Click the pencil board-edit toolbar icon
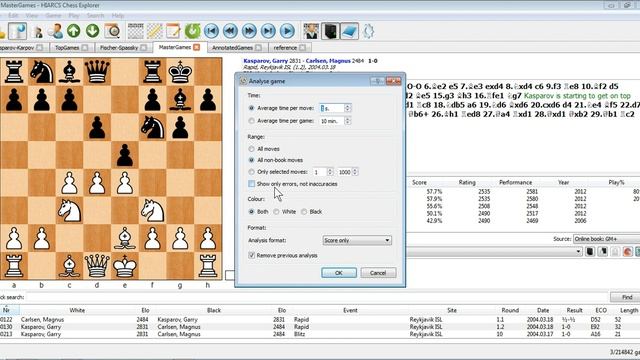 click(x=155, y=31)
